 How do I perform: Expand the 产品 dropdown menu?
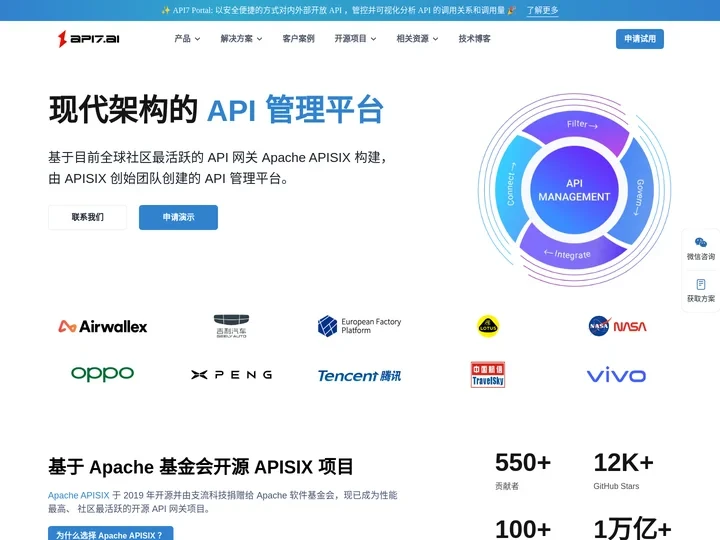pyautogui.click(x=187, y=39)
